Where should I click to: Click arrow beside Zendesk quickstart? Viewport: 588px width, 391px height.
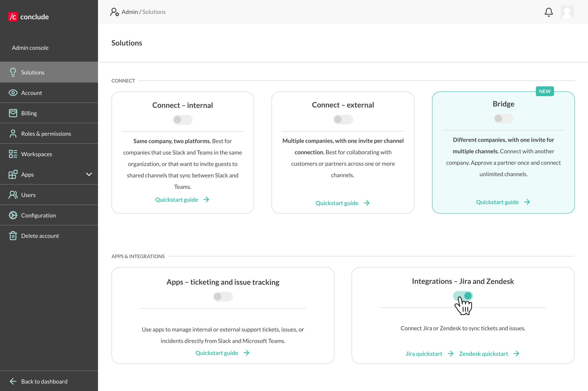516,353
